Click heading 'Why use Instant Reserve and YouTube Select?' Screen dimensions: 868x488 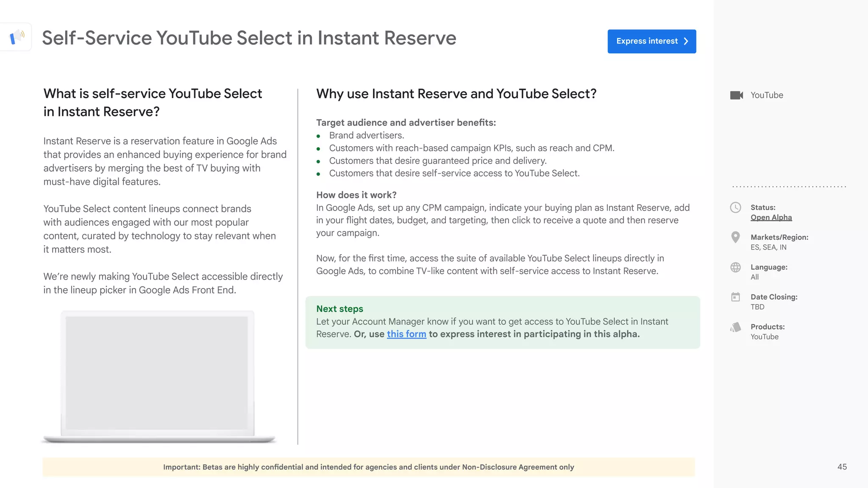coord(456,94)
